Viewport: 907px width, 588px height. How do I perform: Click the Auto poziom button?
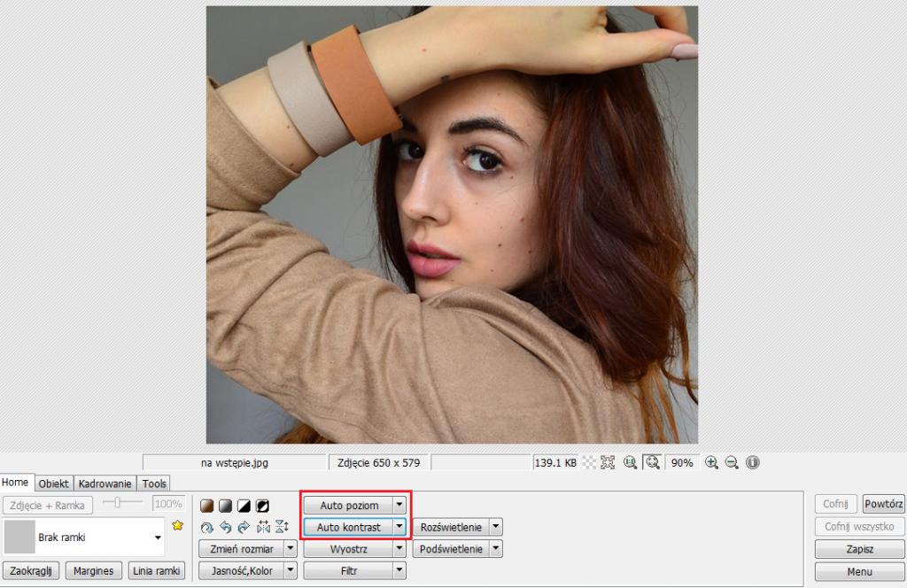349,506
